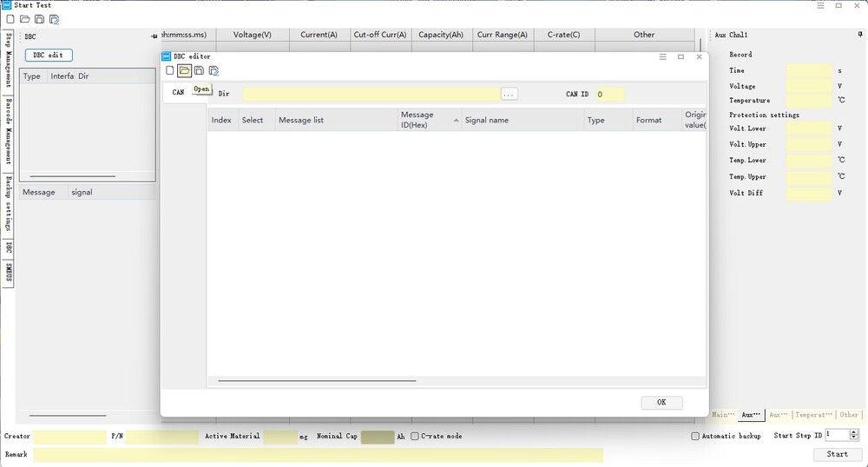
Task: Browse directory with the ellipsis button
Action: (510, 94)
